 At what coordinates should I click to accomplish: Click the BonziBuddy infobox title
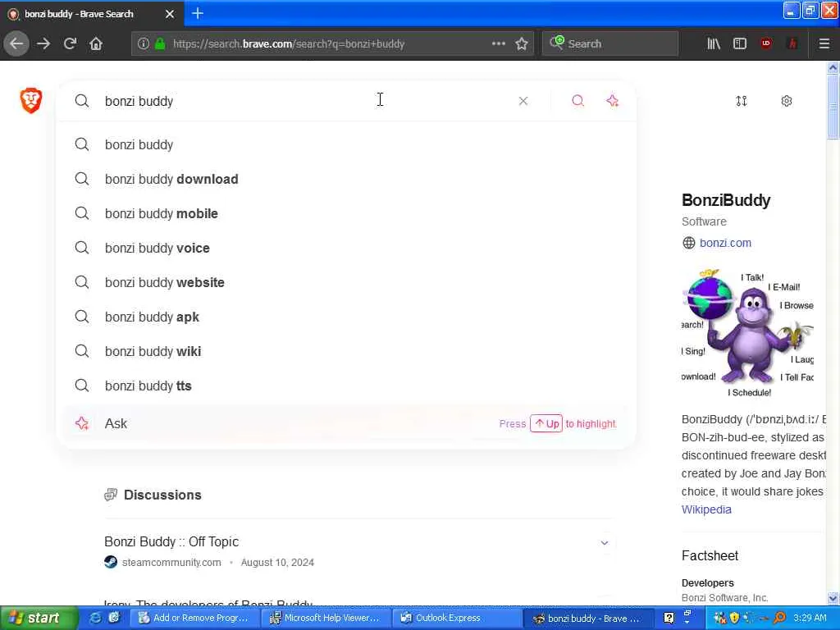tap(726, 200)
